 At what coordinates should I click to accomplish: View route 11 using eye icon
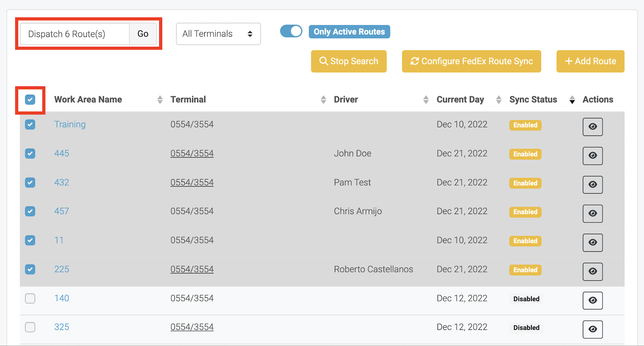pyautogui.click(x=592, y=243)
